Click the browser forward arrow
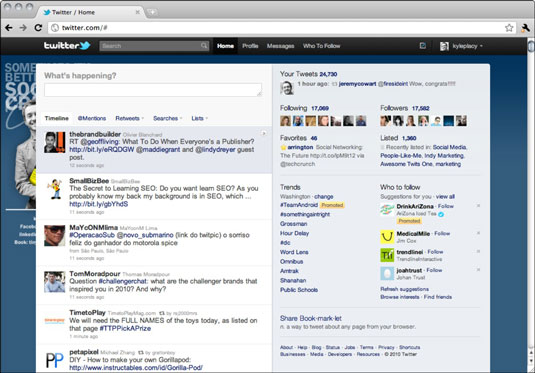This screenshot has width=535, height=373. (23, 28)
